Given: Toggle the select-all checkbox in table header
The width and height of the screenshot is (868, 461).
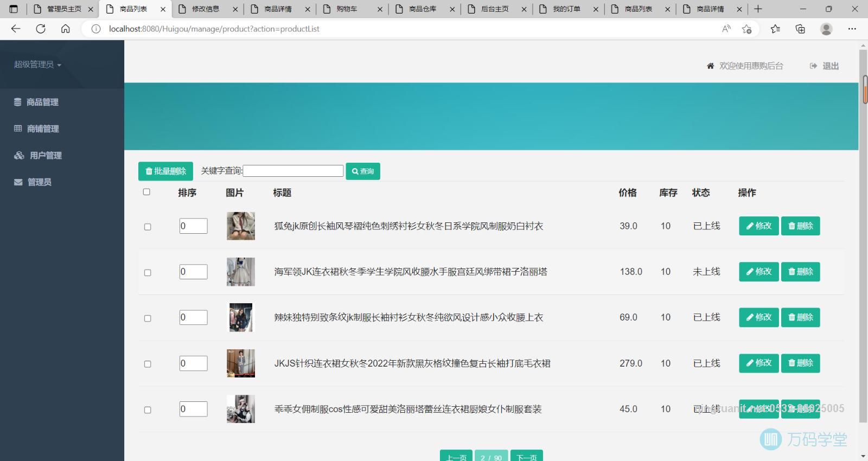Looking at the screenshot, I should point(146,192).
